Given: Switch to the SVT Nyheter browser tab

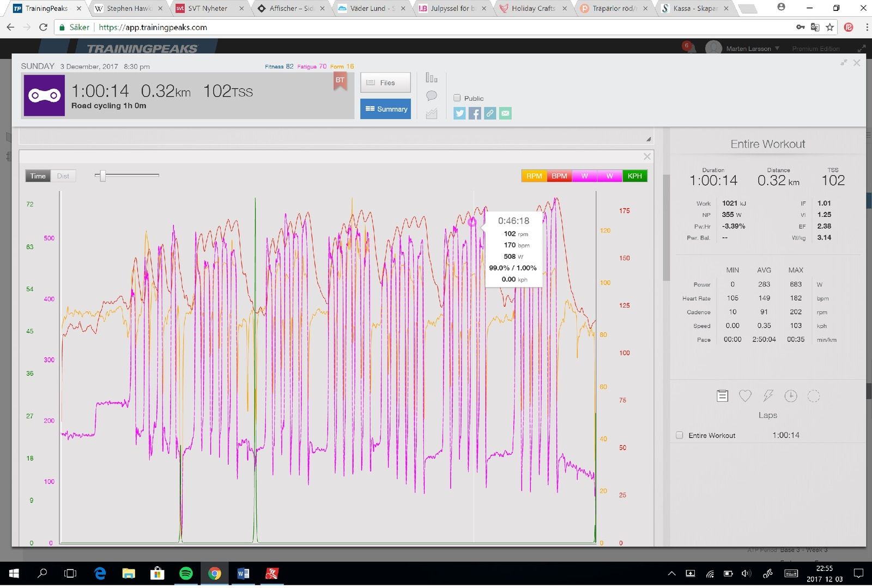Looking at the screenshot, I should pyautogui.click(x=208, y=8).
